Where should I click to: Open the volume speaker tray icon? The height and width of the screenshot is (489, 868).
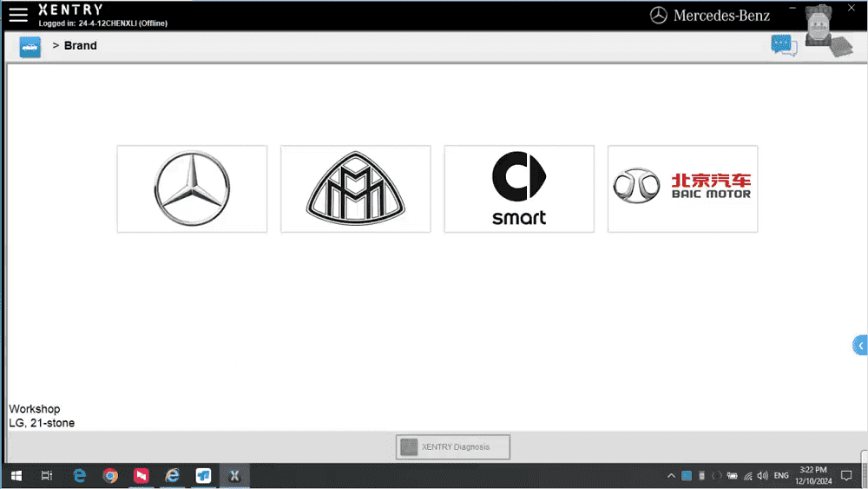[x=763, y=476]
